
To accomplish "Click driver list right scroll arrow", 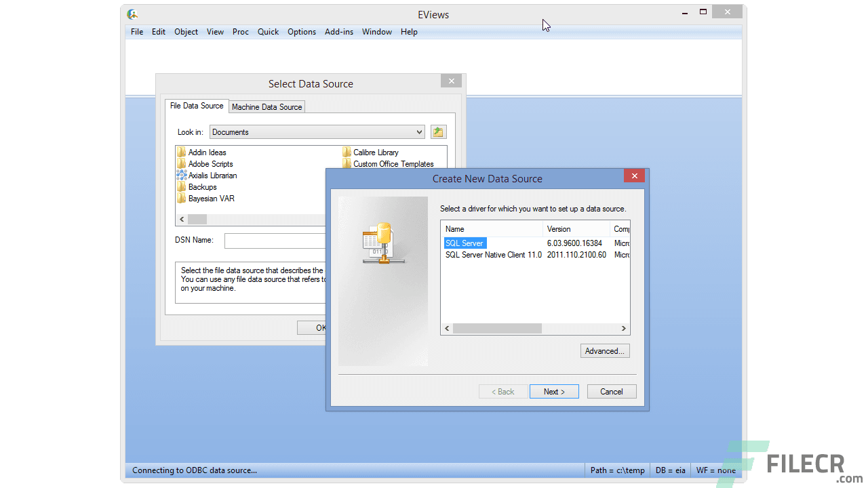I will pos(624,328).
